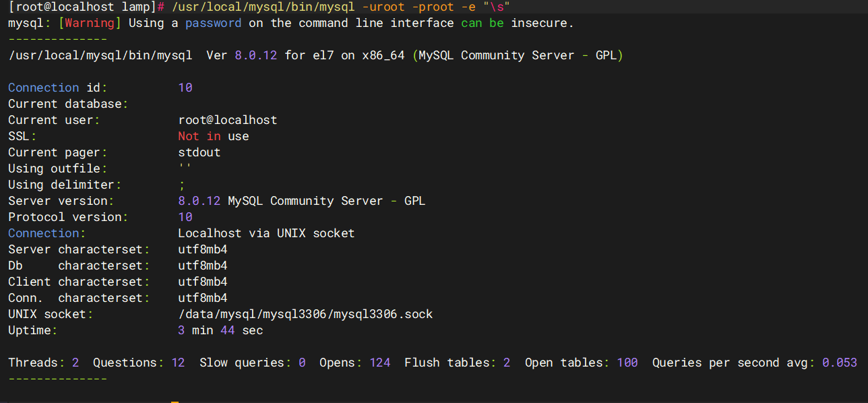Click "Flush tables: 2" in the stats line
The height and width of the screenshot is (403, 868).
(x=458, y=363)
